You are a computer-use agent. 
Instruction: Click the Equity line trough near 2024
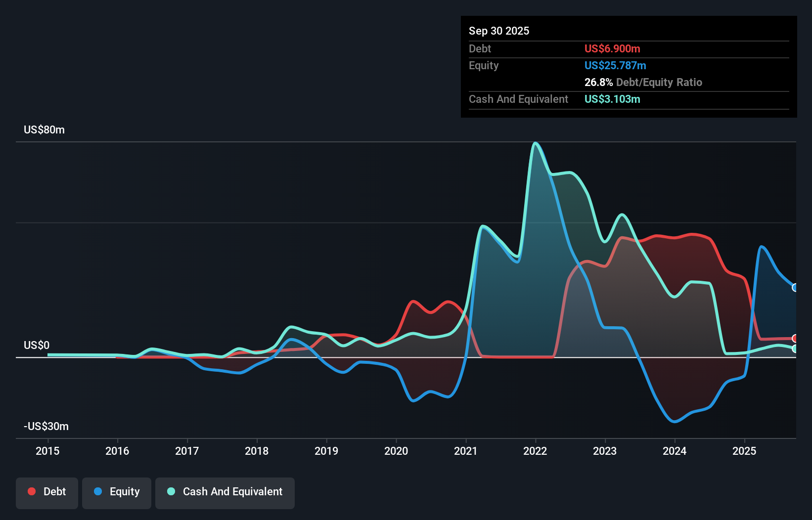tap(674, 422)
